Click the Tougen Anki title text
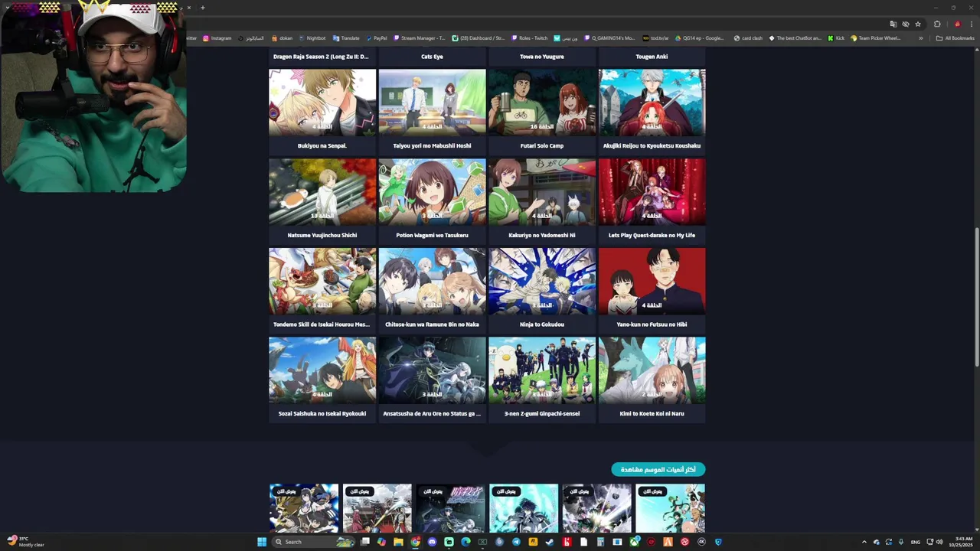Image resolution: width=980 pixels, height=551 pixels. tap(652, 57)
